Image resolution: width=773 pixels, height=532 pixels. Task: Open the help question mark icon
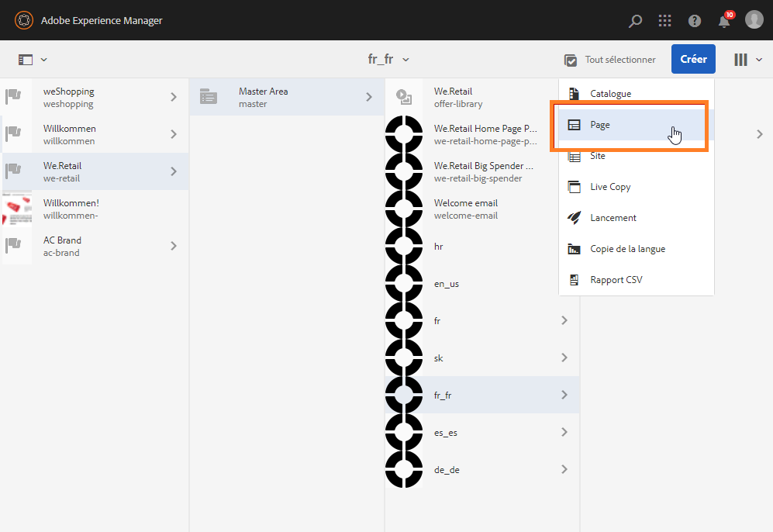tap(695, 21)
